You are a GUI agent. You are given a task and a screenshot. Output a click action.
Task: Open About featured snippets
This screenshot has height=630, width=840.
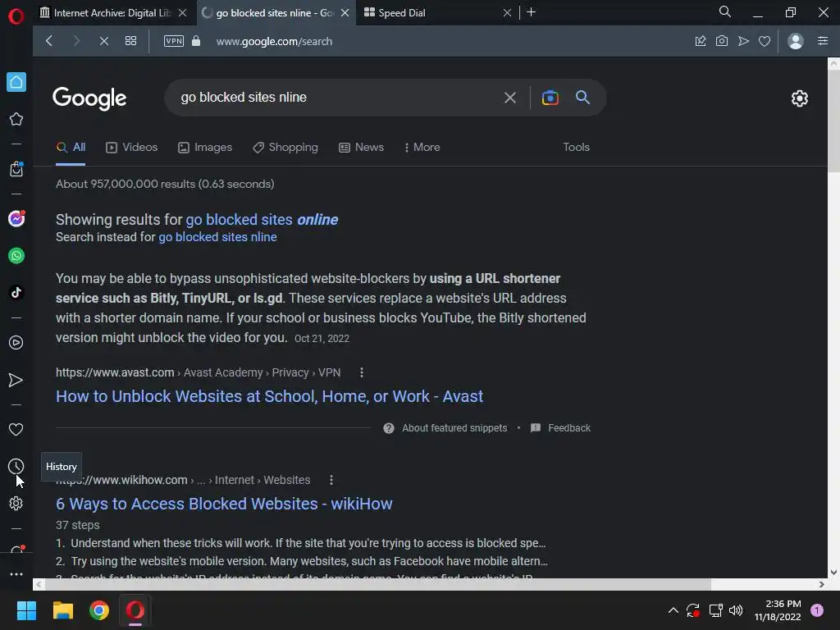445,428
